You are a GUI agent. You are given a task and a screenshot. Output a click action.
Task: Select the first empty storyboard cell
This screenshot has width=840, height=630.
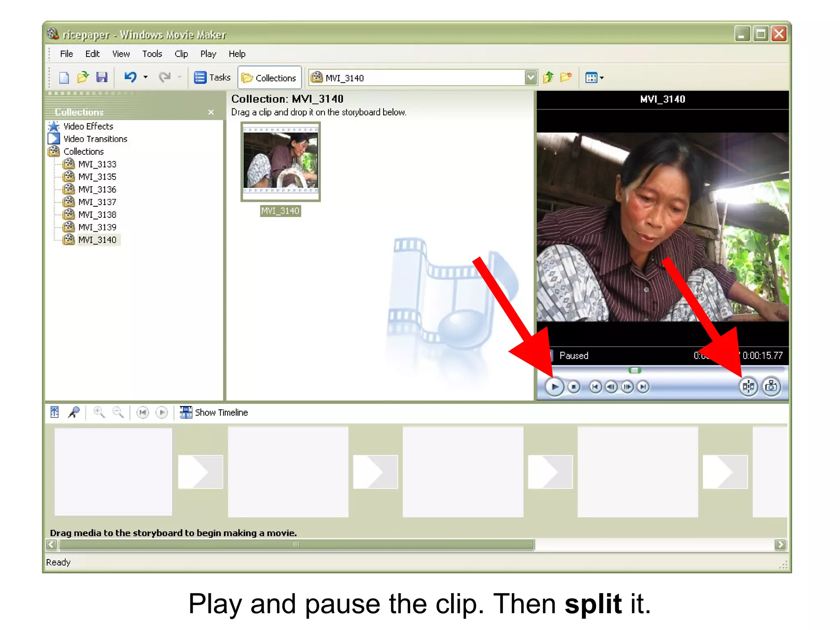(x=113, y=472)
